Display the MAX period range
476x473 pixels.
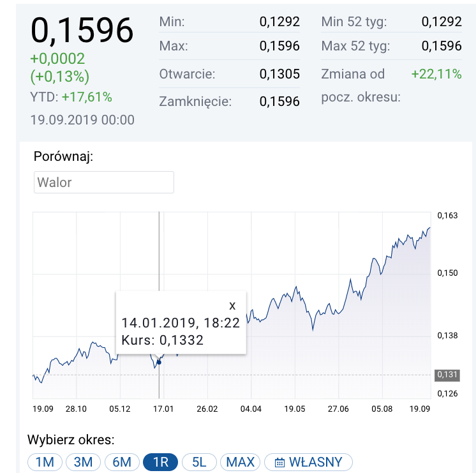coord(241,462)
